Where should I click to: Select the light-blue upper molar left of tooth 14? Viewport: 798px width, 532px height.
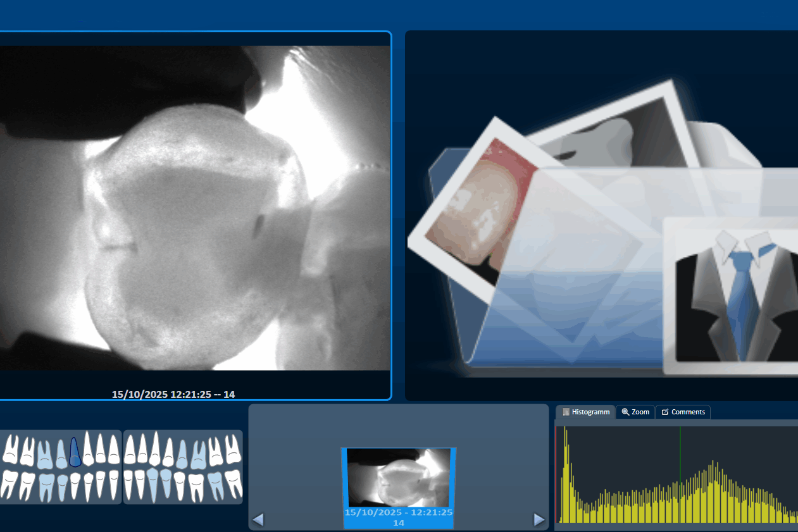coord(44,454)
